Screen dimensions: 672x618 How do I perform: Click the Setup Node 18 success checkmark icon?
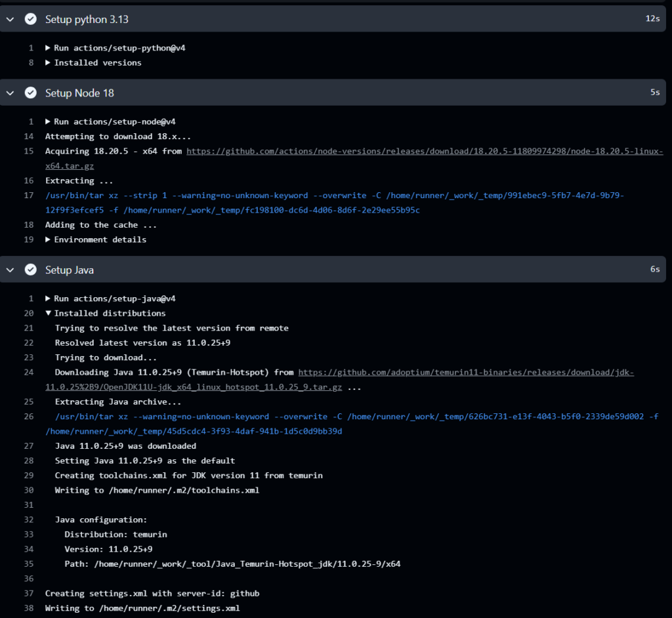pyautogui.click(x=30, y=93)
